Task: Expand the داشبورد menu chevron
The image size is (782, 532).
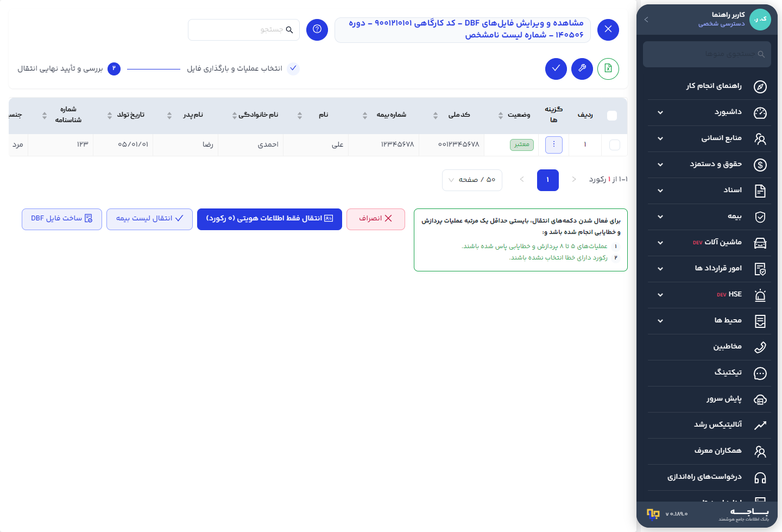Action: click(x=660, y=112)
